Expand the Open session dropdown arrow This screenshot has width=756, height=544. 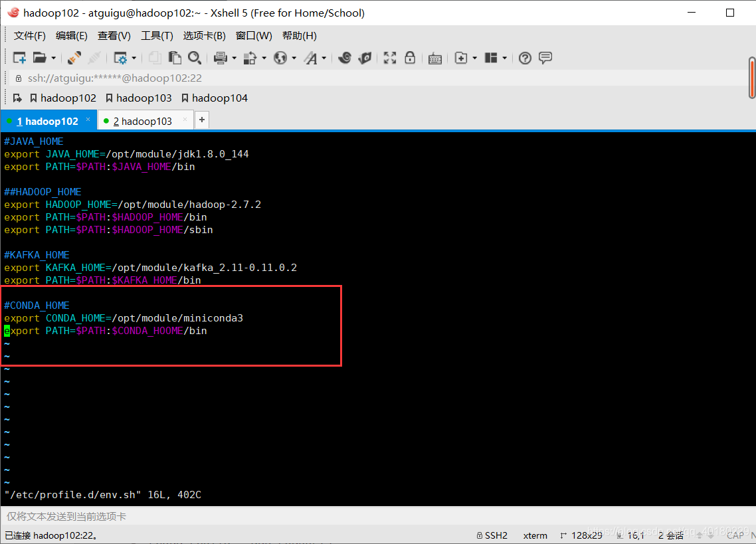point(54,58)
